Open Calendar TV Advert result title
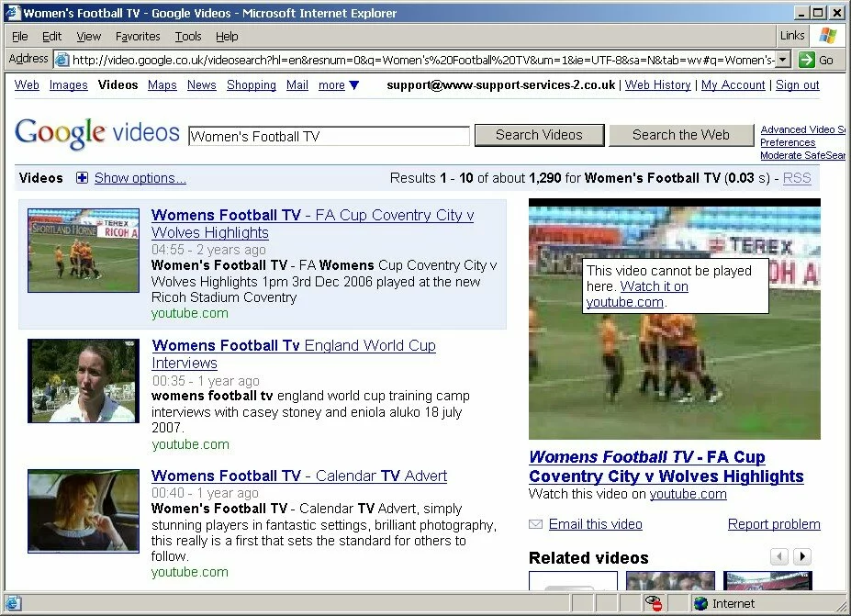Image resolution: width=851 pixels, height=616 pixels. click(299, 476)
